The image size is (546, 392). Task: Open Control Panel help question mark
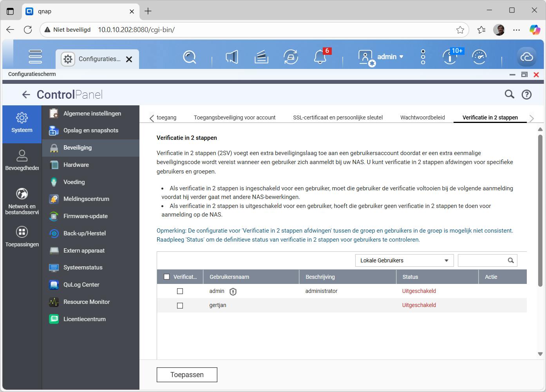point(526,94)
